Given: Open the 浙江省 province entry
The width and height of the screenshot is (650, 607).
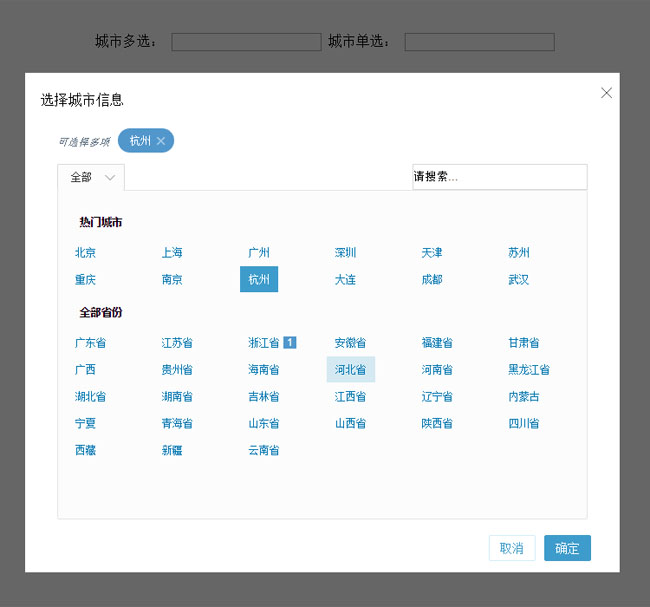Looking at the screenshot, I should 264,343.
